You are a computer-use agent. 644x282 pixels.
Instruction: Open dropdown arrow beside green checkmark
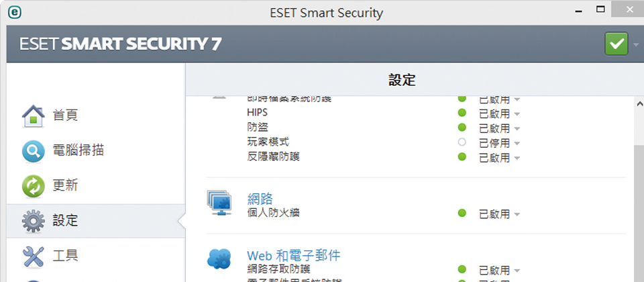pos(636,44)
